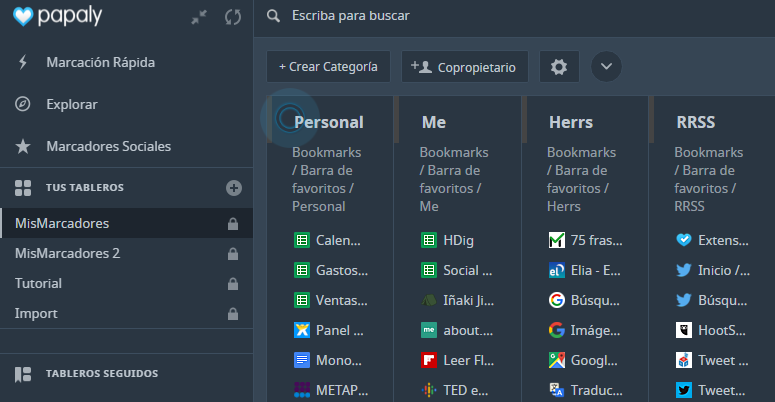Click the lock icon for MisMarcadores 2
The image size is (775, 402).
coord(233,254)
